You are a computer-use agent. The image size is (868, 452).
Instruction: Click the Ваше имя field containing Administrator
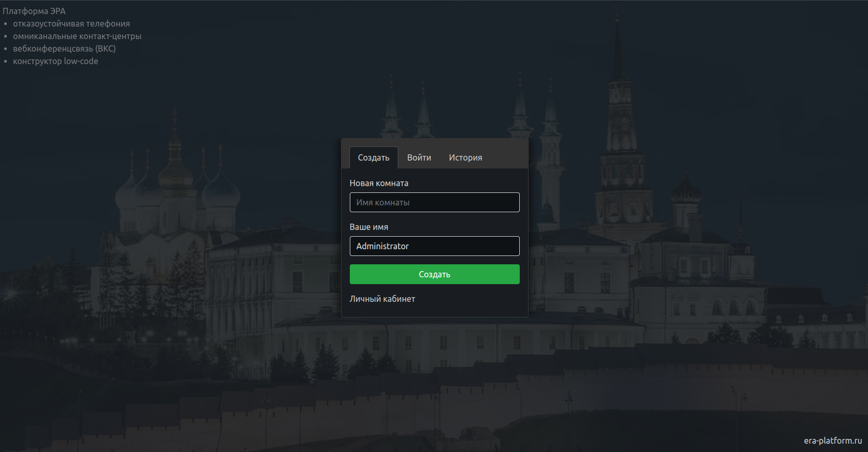click(434, 246)
